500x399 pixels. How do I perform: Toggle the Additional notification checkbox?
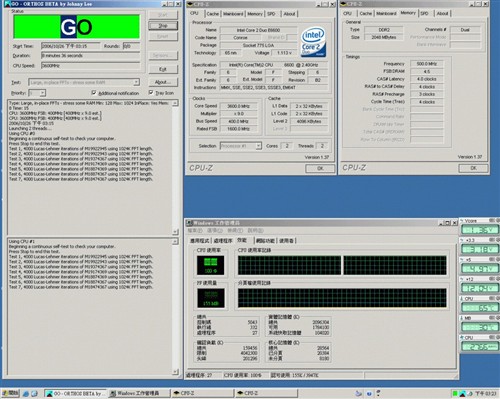(x=94, y=93)
